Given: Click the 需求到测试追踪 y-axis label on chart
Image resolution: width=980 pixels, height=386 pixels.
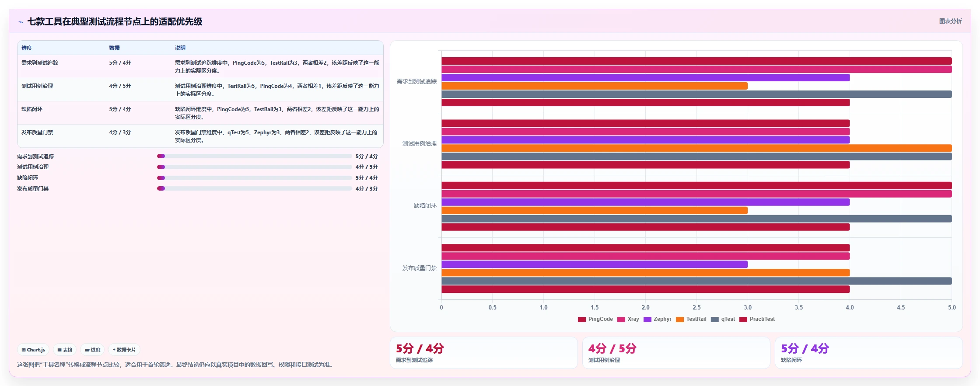Looking at the screenshot, I should coord(416,81).
